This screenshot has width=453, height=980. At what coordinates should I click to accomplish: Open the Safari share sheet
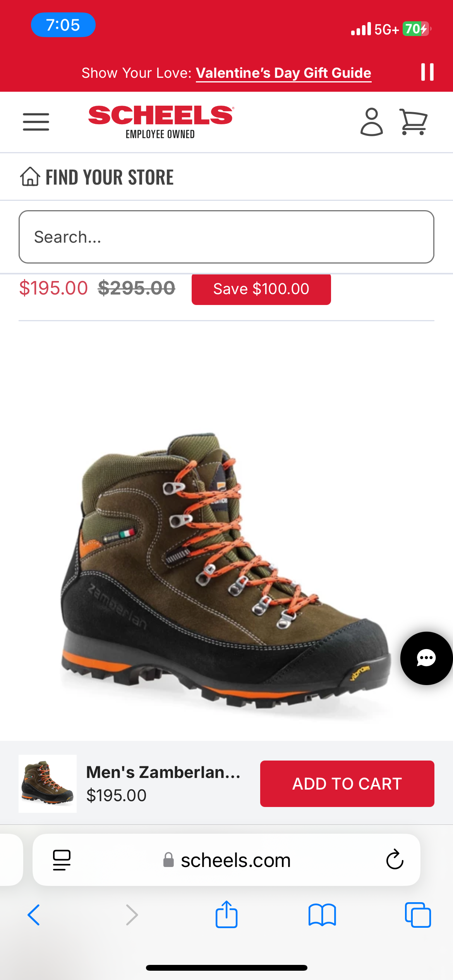226,914
